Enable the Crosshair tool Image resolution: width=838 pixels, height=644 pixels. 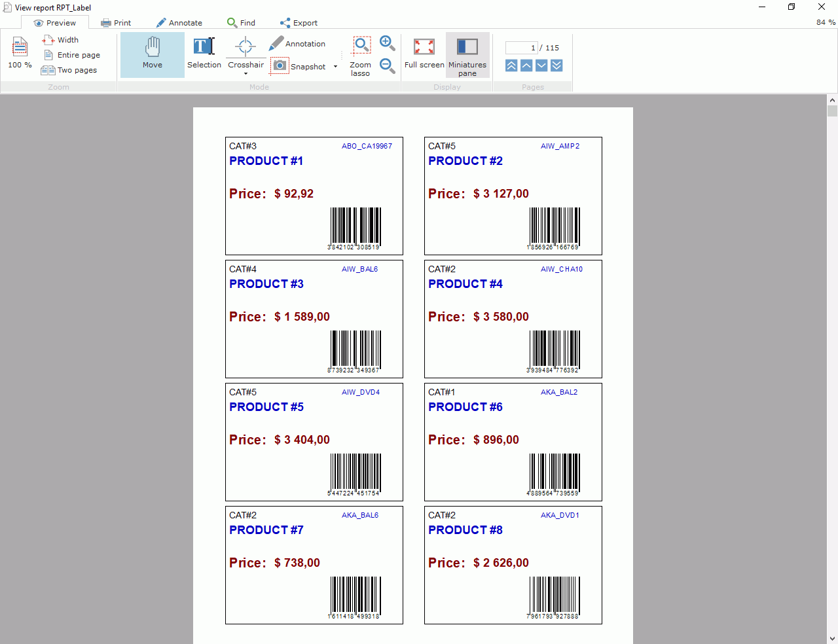point(246,52)
